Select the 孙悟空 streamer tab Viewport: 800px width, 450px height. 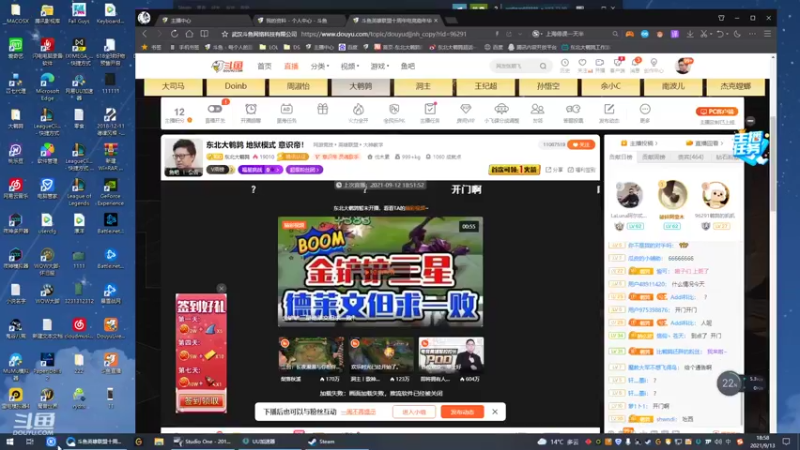click(x=548, y=86)
